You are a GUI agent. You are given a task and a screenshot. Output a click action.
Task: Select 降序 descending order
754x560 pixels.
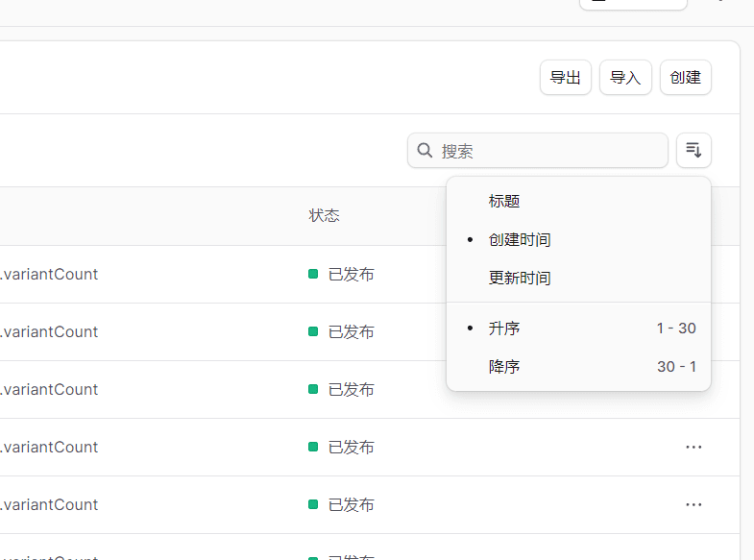click(x=504, y=366)
